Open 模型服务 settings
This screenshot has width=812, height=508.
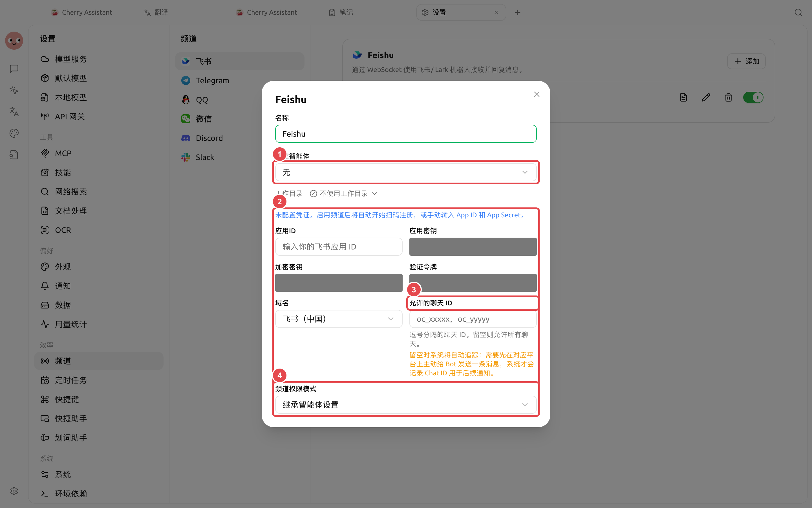99,59
